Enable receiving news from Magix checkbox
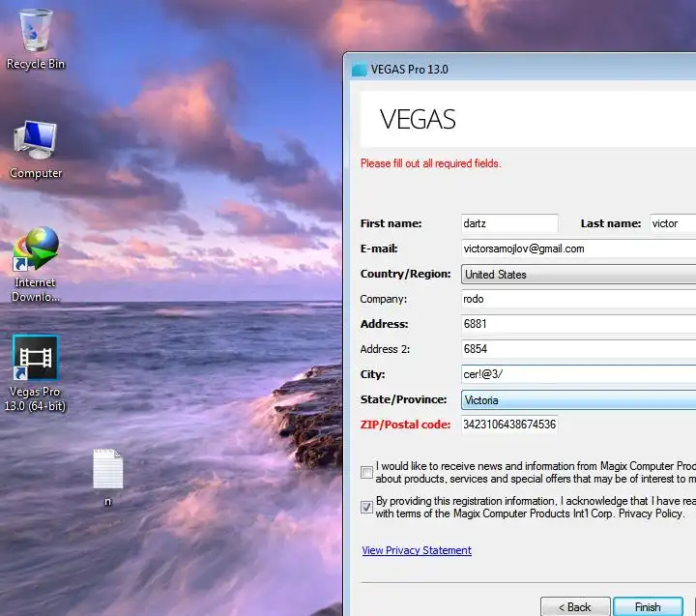The height and width of the screenshot is (616, 696). point(366,472)
